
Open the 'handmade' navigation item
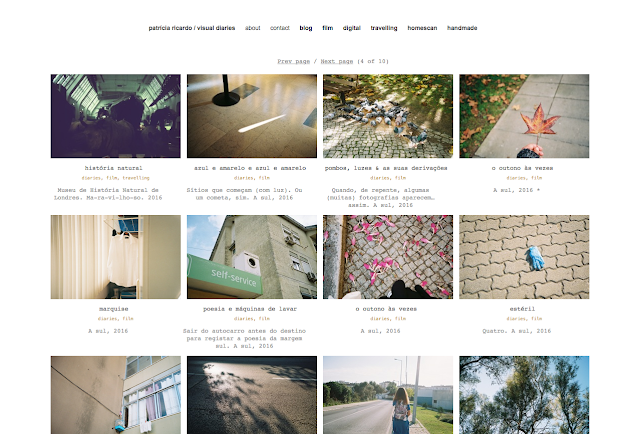[462, 28]
